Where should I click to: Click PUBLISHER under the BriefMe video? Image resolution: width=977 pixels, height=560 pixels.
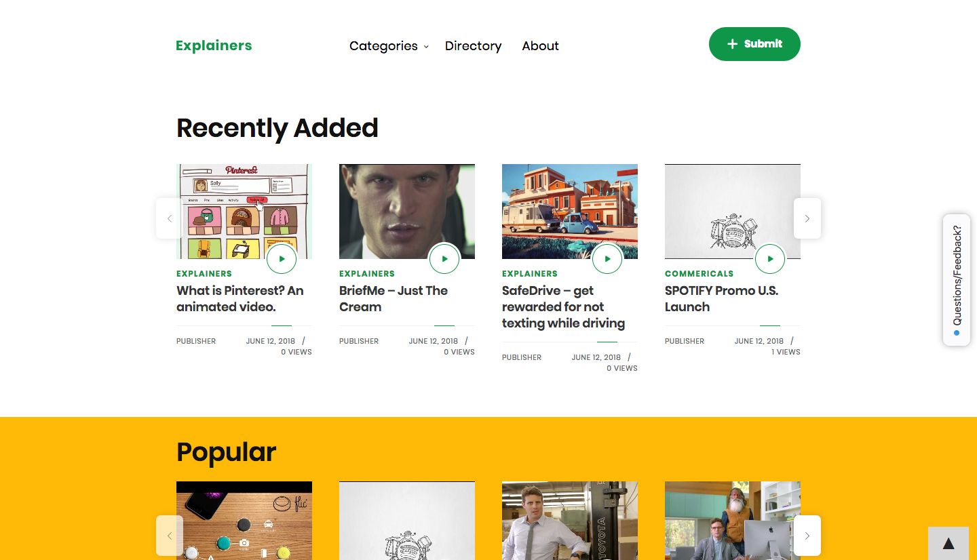pos(359,341)
